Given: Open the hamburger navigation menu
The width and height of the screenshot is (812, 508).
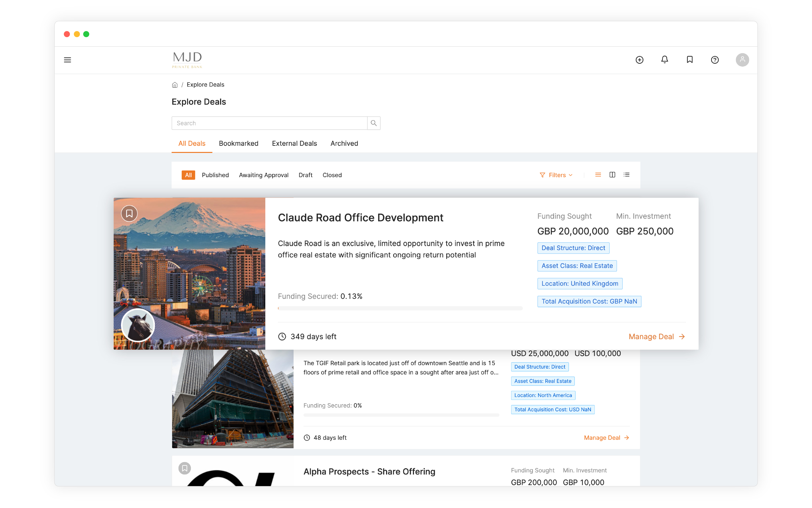Looking at the screenshot, I should point(68,59).
